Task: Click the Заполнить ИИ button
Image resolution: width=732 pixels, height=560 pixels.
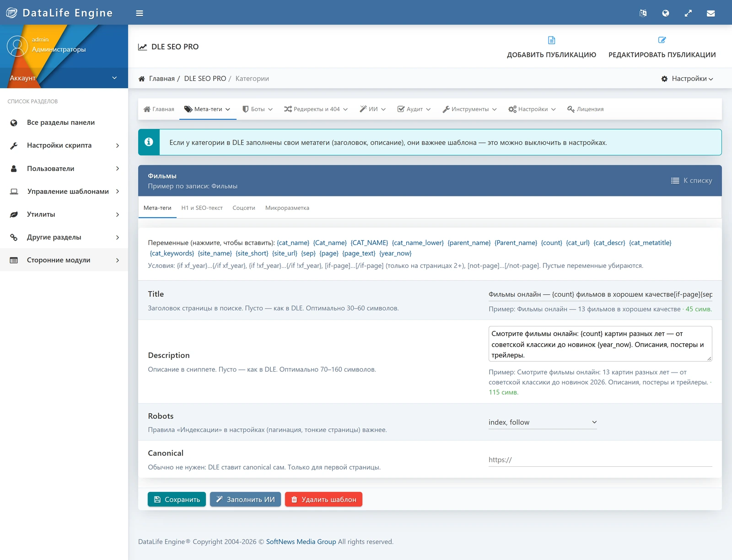Action: pos(245,499)
